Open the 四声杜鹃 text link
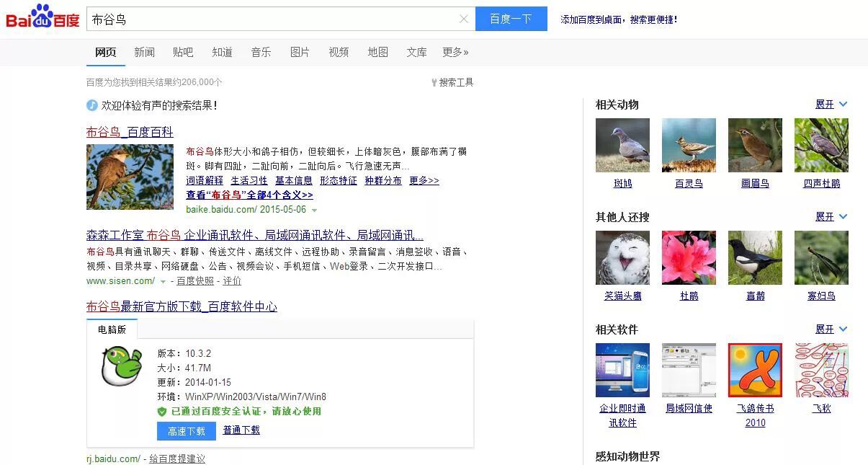The width and height of the screenshot is (868, 465). [x=821, y=184]
